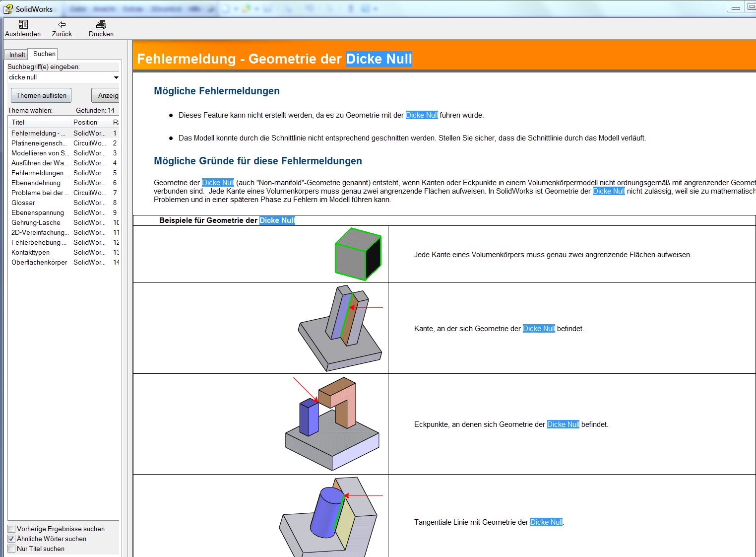The image size is (756, 557).
Task: Open result 'Probleme bei der ...'
Action: [63, 193]
